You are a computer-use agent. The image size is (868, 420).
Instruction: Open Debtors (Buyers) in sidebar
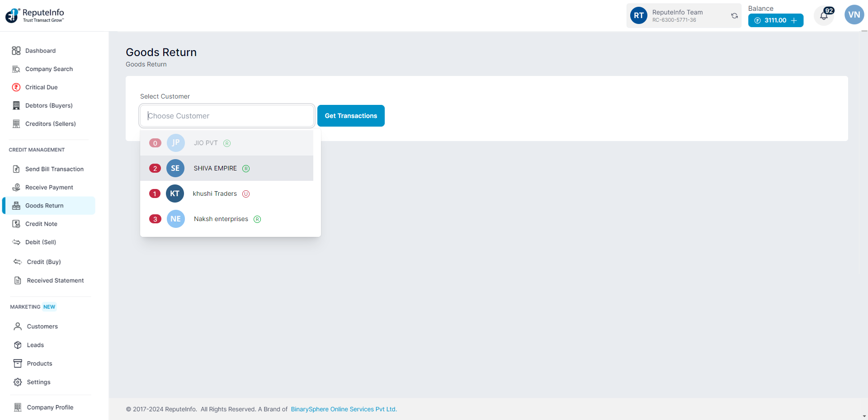(49, 105)
